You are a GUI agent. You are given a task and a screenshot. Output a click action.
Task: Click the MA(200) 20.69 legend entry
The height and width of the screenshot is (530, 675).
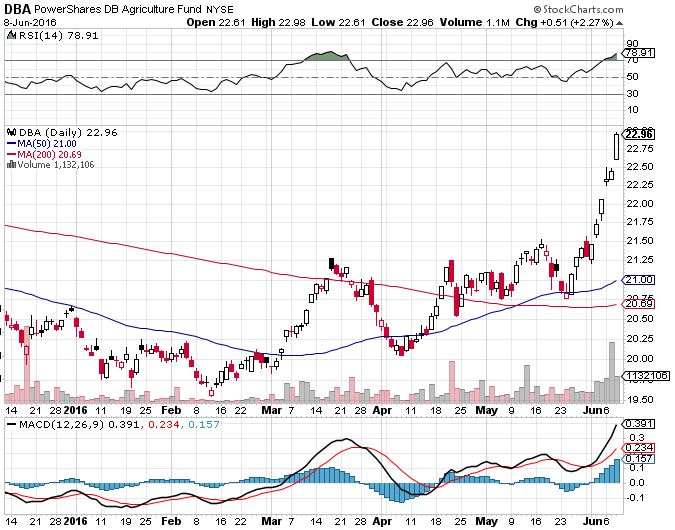click(x=44, y=155)
